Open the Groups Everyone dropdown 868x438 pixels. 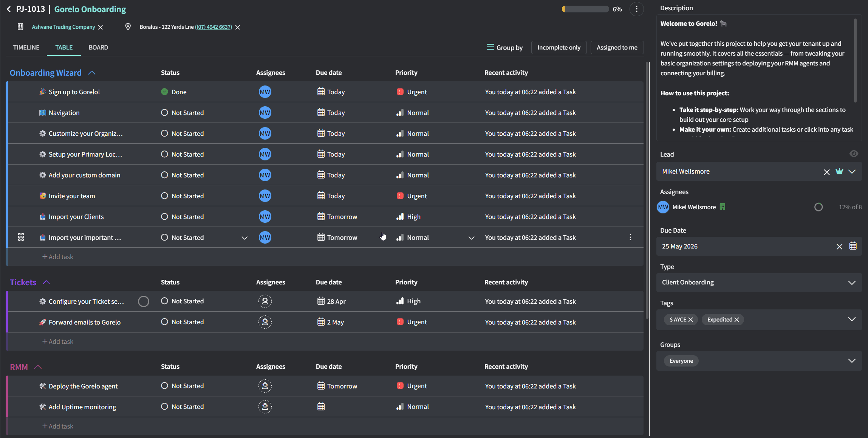[x=852, y=360]
